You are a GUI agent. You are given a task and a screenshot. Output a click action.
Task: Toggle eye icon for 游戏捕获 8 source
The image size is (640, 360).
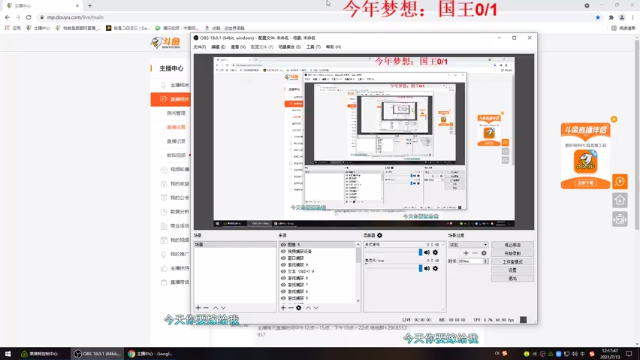point(283,278)
